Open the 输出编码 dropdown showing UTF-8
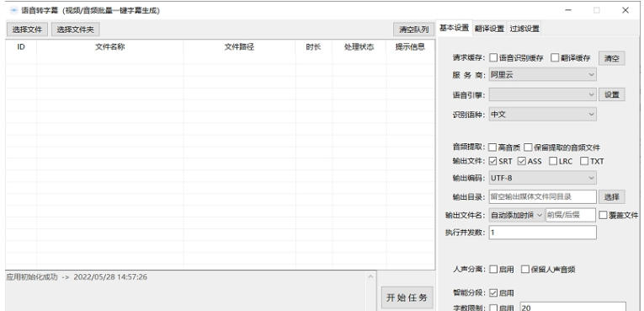The height and width of the screenshot is (311, 644). (x=542, y=178)
